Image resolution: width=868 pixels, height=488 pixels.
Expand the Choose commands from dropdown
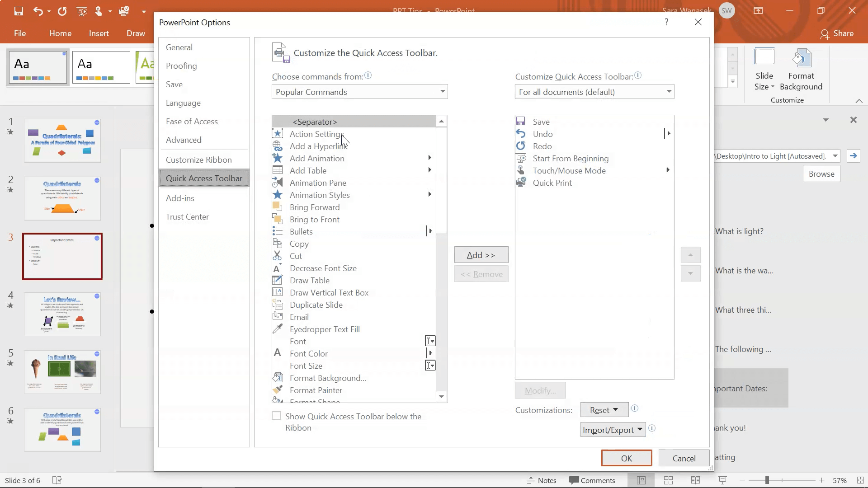point(442,92)
